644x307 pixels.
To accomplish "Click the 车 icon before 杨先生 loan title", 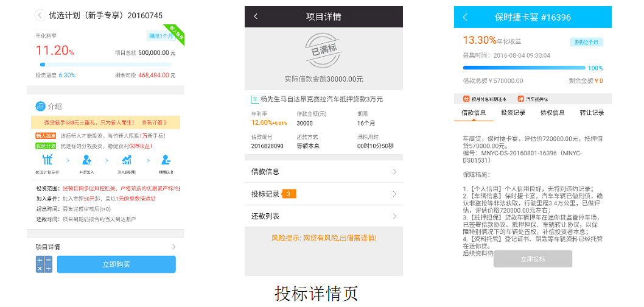I will (x=255, y=99).
